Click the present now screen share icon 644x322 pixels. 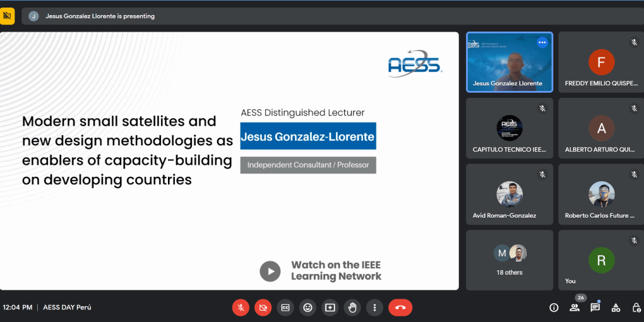pos(330,307)
